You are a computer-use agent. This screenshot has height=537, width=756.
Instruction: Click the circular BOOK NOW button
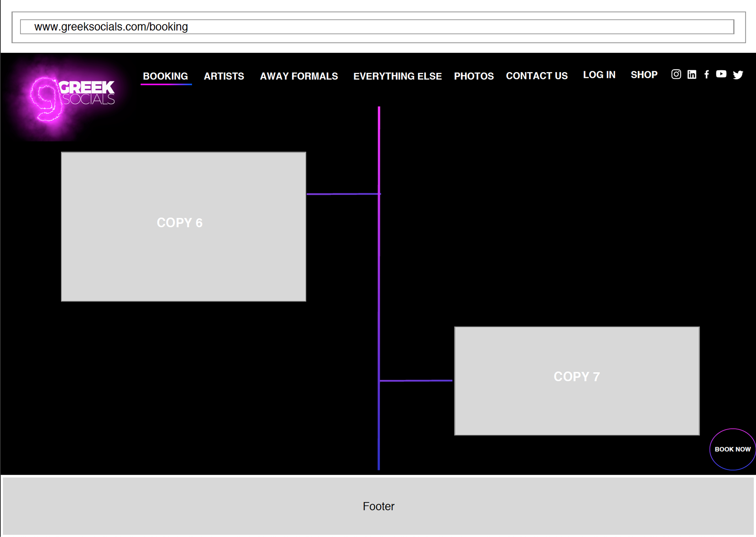[x=732, y=449]
